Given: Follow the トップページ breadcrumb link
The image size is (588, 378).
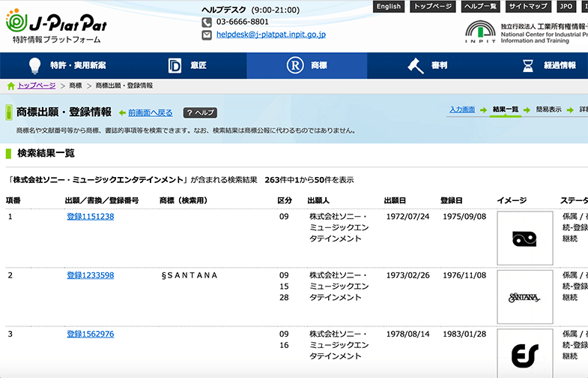Looking at the screenshot, I should (x=37, y=85).
